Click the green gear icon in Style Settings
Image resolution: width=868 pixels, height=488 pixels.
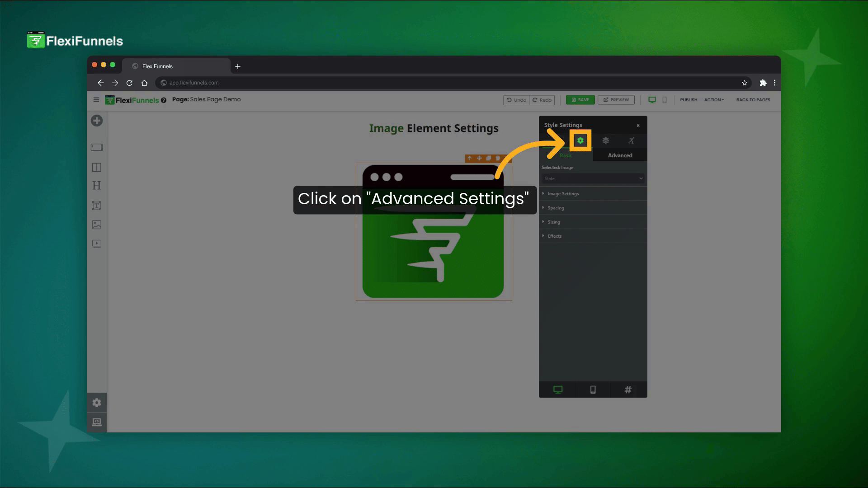pyautogui.click(x=580, y=141)
